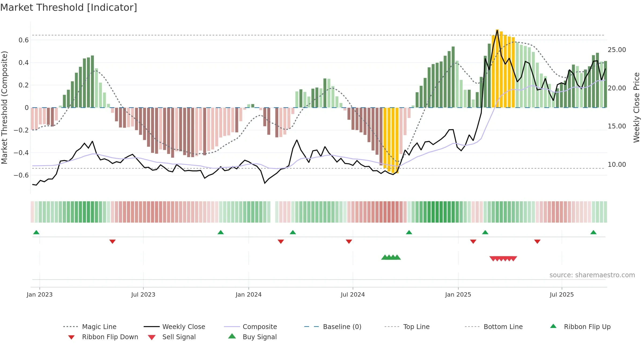Viewport: 644px width, 362px height.
Task: Select the first ribbon flip up marker near Jan 2023
Action: pos(36,232)
